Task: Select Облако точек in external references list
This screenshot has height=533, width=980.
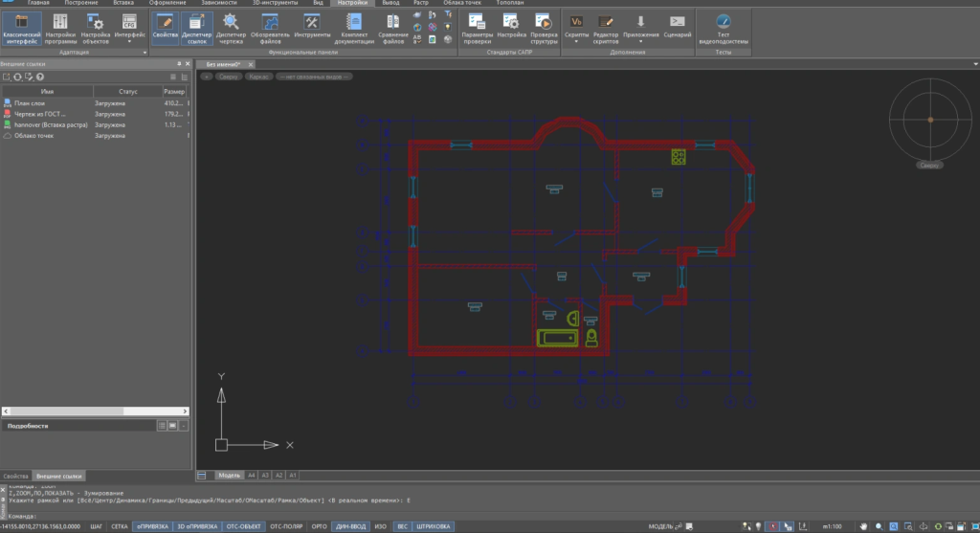Action: [x=33, y=136]
